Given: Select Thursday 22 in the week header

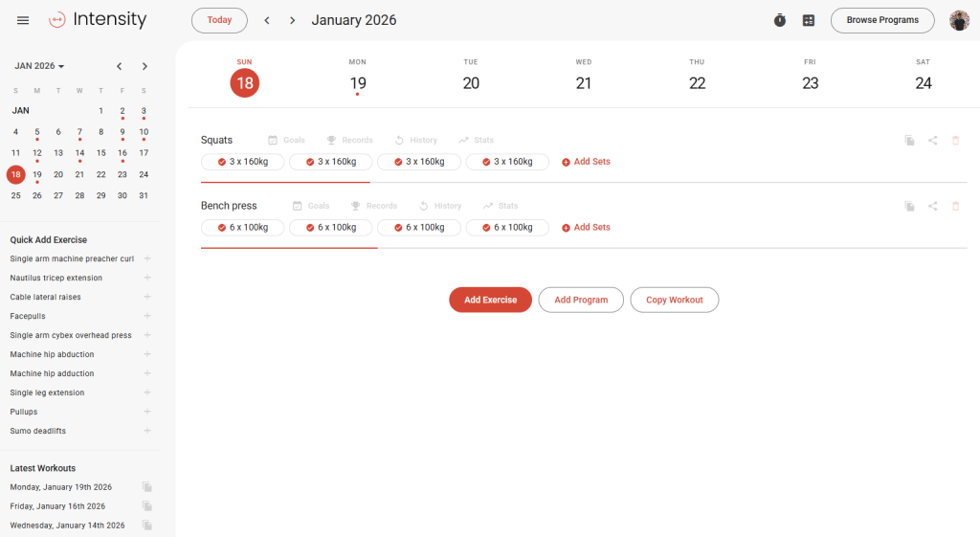Looking at the screenshot, I should 697,83.
